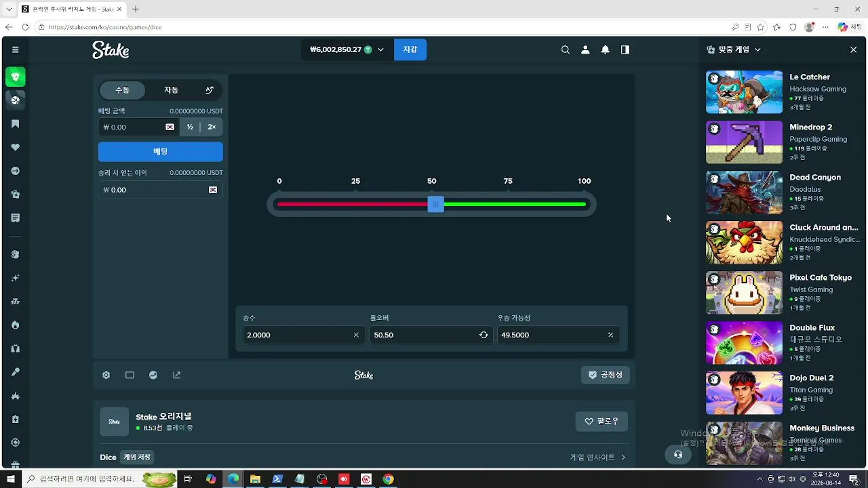
Task: Open Le Catcher game thumbnail
Action: [744, 92]
